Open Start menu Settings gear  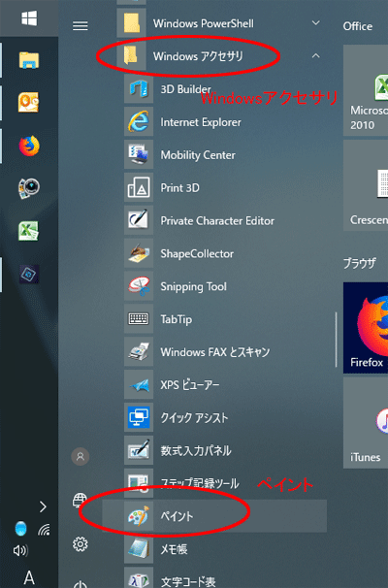coord(81,543)
